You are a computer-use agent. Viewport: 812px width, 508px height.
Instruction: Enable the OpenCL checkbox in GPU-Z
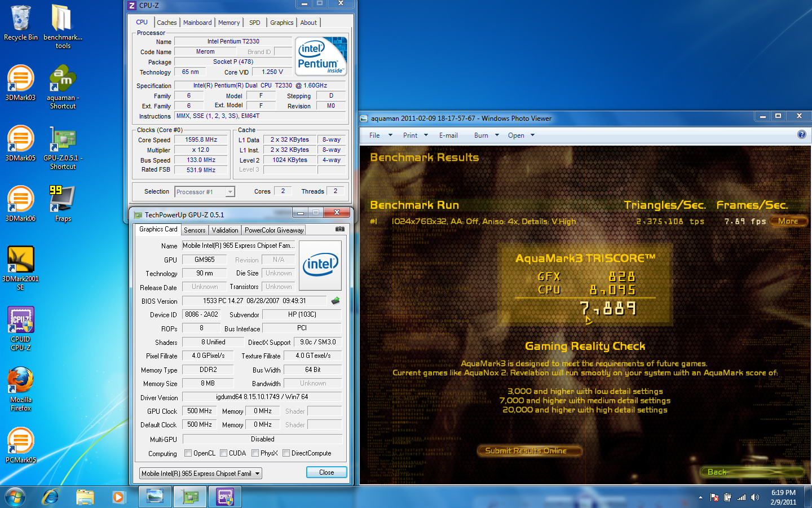[188, 453]
